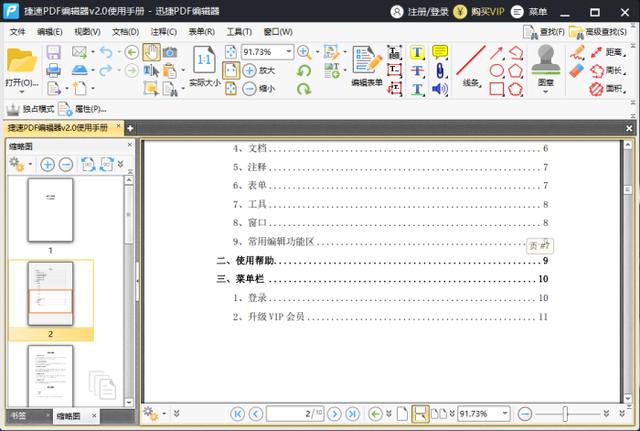Select the line drawing tool
Screen dimensions: 640x431
coord(472,58)
